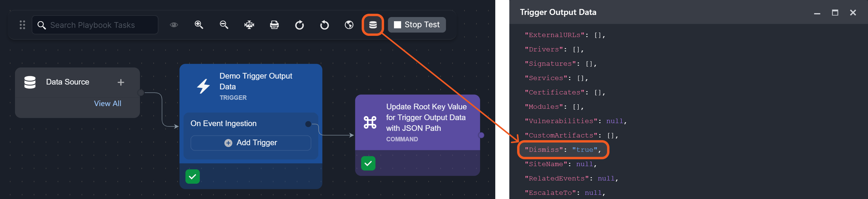This screenshot has width=868, height=199.
Task: Click the toolbar drag handle grid icon
Action: (x=22, y=25)
